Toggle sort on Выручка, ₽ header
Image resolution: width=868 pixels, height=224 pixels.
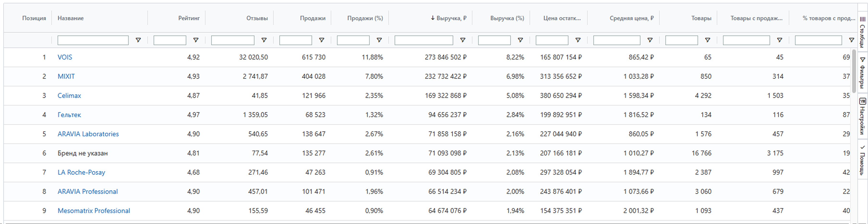click(x=448, y=18)
